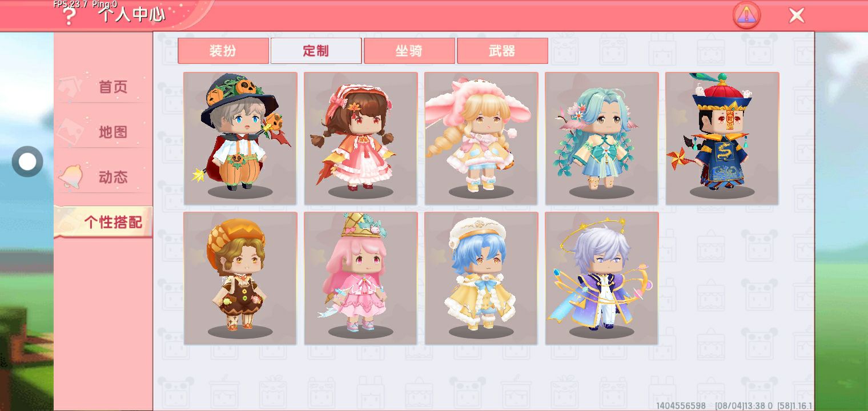Choose the teal long-haired flower outfit
Screen dimensions: 868x411
(602, 139)
